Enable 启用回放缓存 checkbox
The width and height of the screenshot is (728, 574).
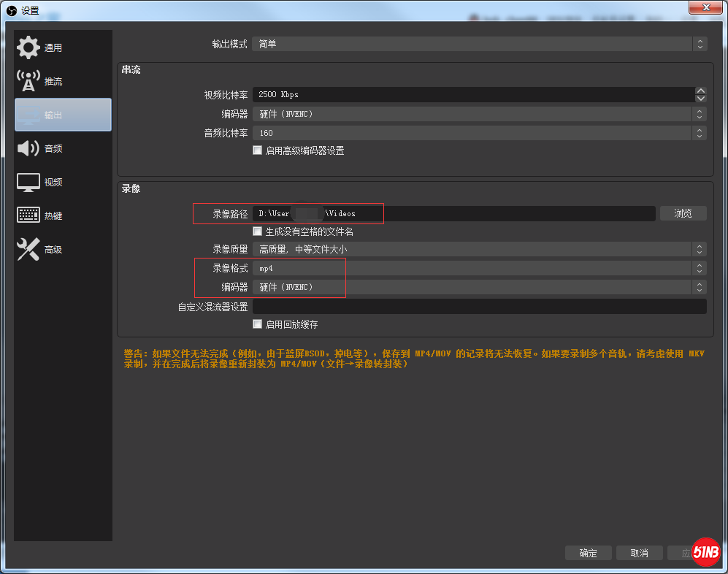coord(257,324)
